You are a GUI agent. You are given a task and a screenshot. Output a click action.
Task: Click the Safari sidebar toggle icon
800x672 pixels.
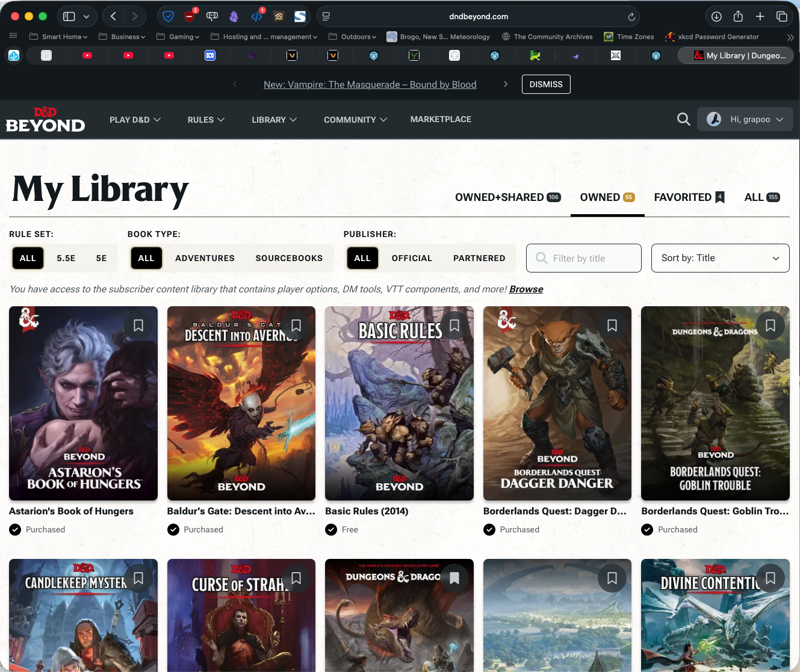[x=69, y=17]
